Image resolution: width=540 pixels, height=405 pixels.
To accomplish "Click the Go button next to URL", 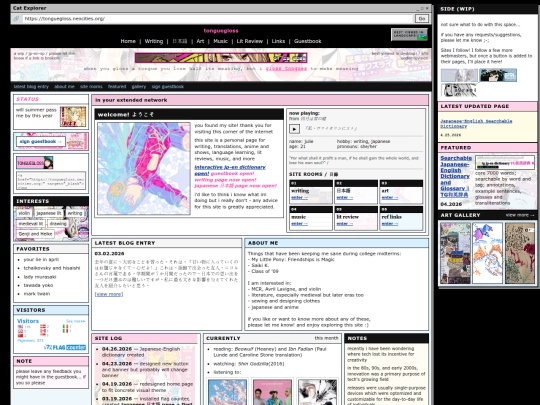I will (422, 19).
